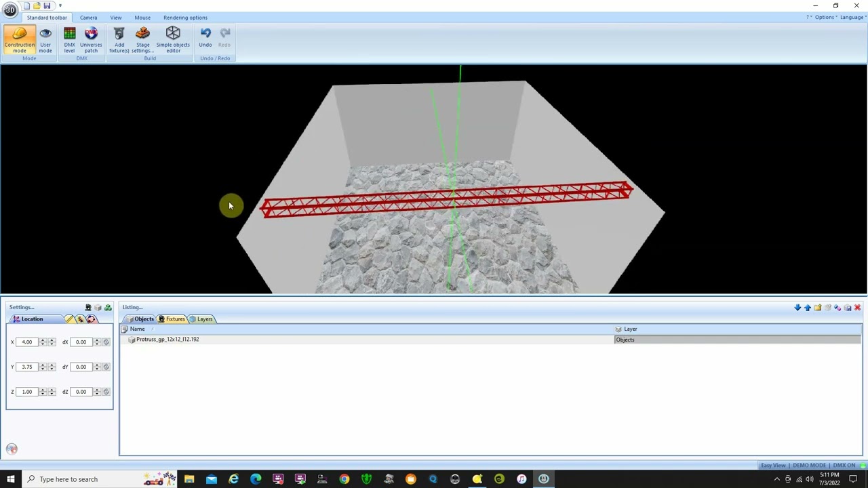
Task: Enable Construction mode
Action: pyautogui.click(x=19, y=40)
